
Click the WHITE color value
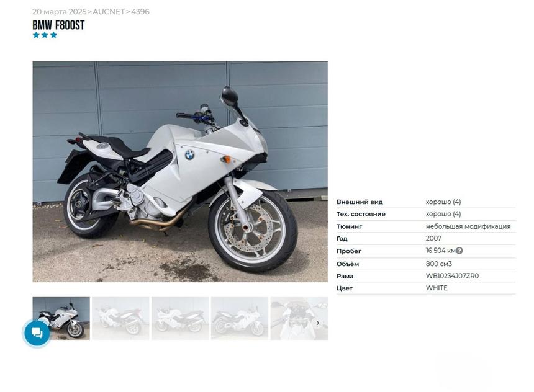point(437,288)
